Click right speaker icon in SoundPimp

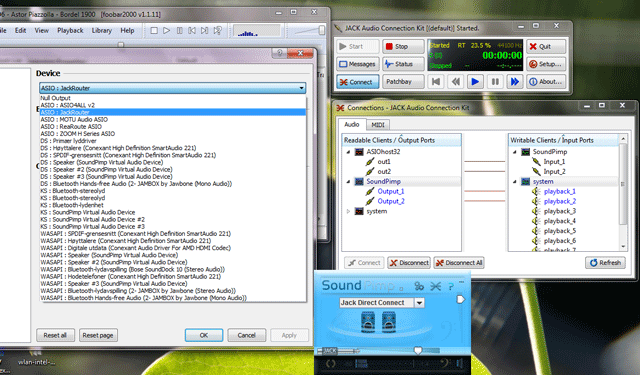click(389, 322)
